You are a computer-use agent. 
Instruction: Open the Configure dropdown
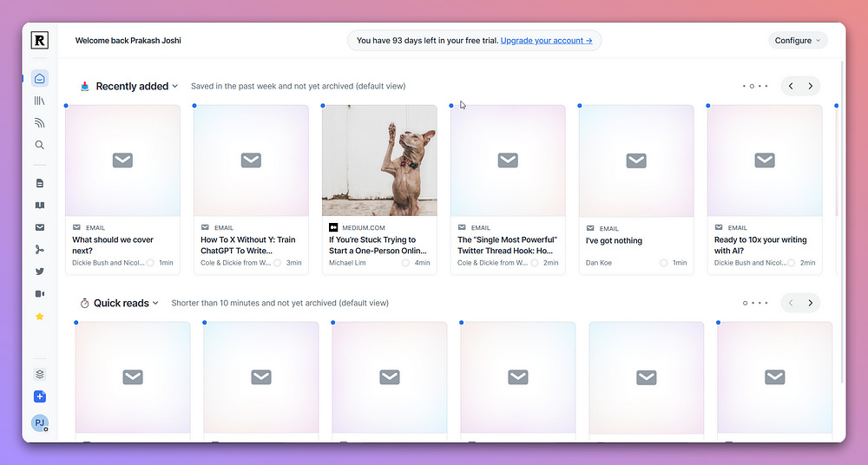798,41
